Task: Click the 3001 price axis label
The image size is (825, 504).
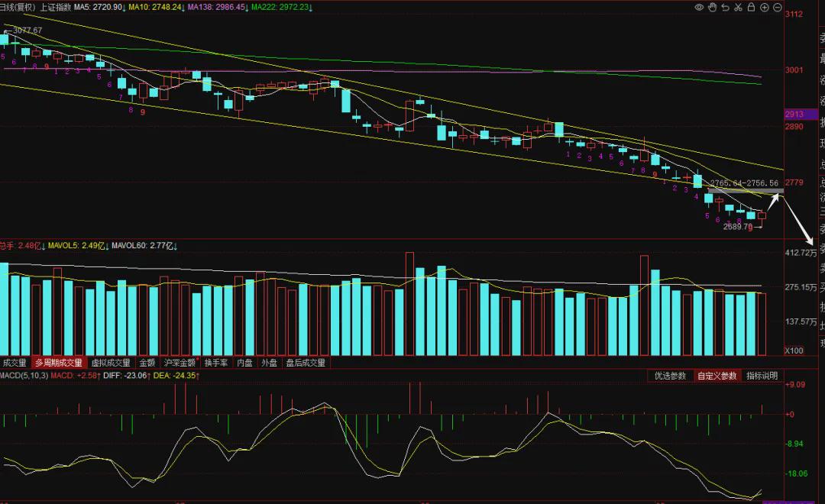Action: click(x=794, y=70)
